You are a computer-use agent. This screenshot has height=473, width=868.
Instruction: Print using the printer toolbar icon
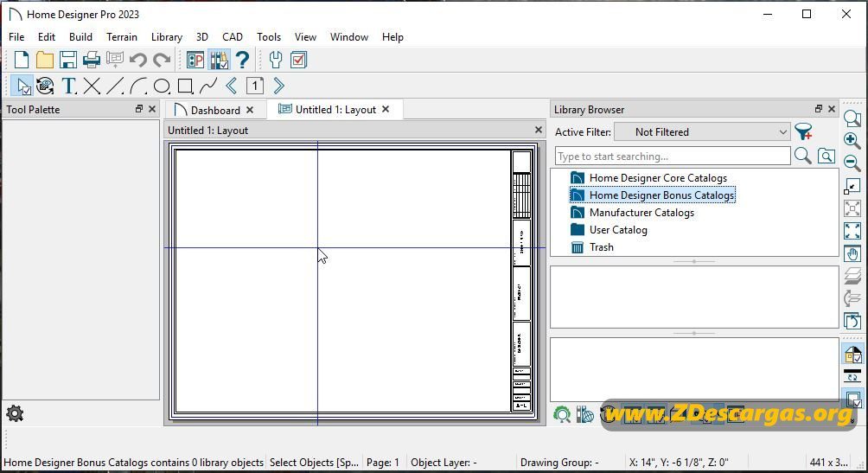pos(92,60)
